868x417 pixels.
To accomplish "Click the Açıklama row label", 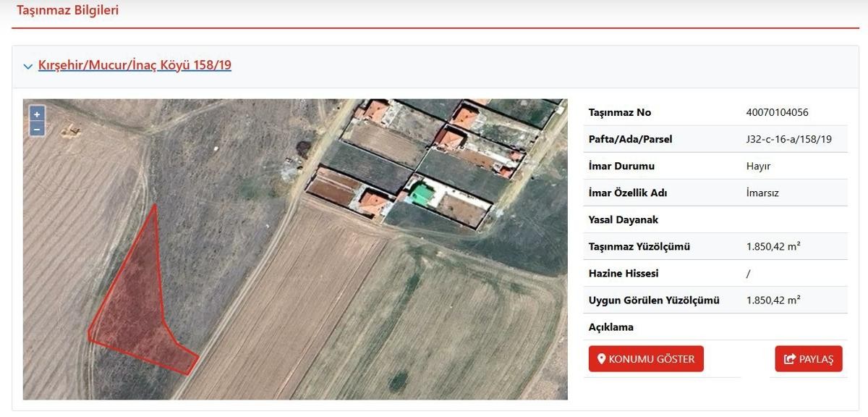I will pos(611,327).
